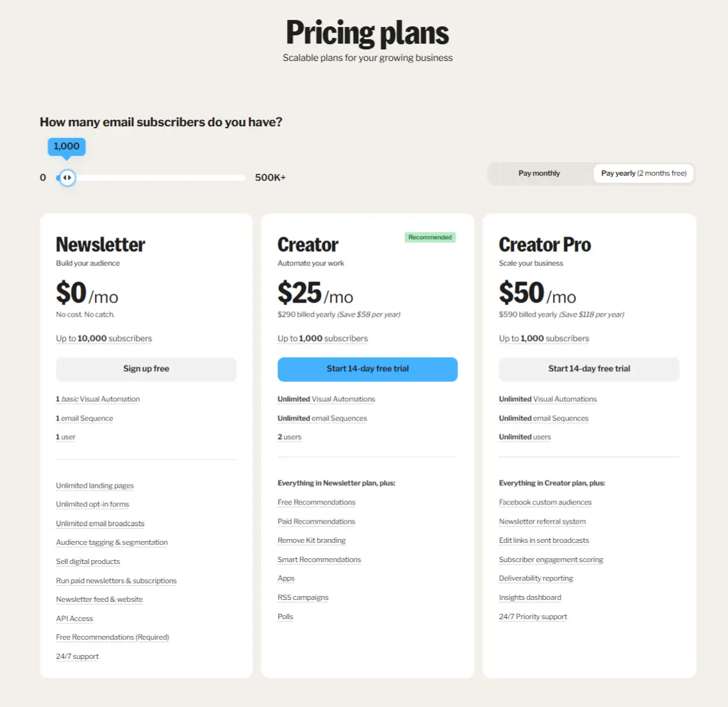Image resolution: width=728 pixels, height=707 pixels.
Task: Click the Facebook custom audiences link
Action: tap(545, 502)
